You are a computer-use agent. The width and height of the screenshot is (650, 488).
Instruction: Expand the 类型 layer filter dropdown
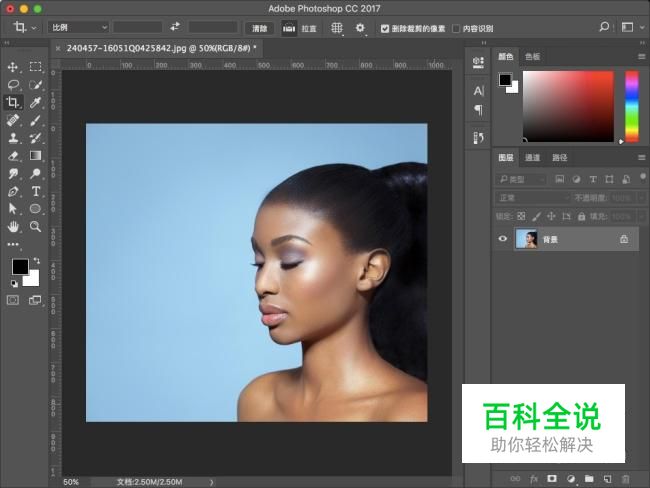(523, 179)
